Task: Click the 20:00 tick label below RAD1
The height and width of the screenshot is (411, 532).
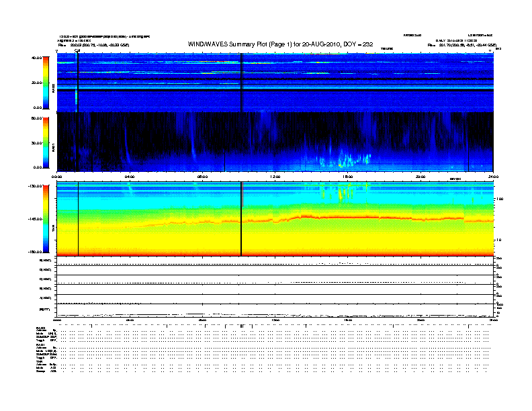Action: coord(420,177)
